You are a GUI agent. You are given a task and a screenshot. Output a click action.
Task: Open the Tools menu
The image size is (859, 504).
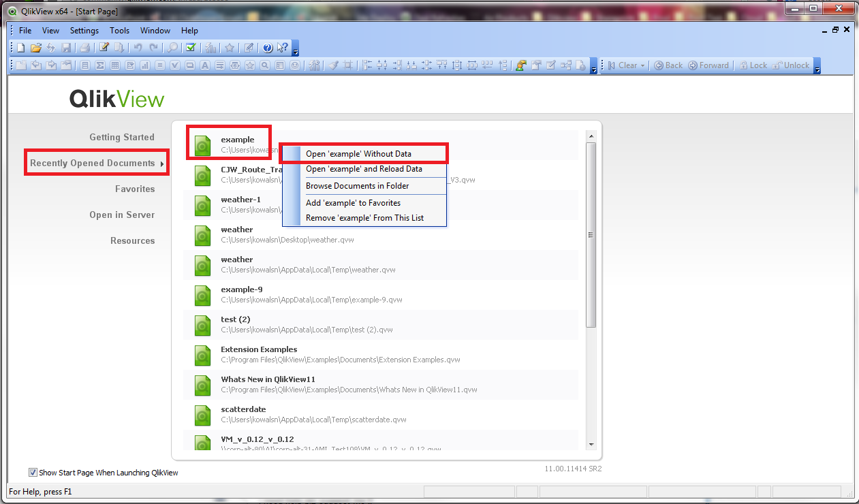click(119, 31)
